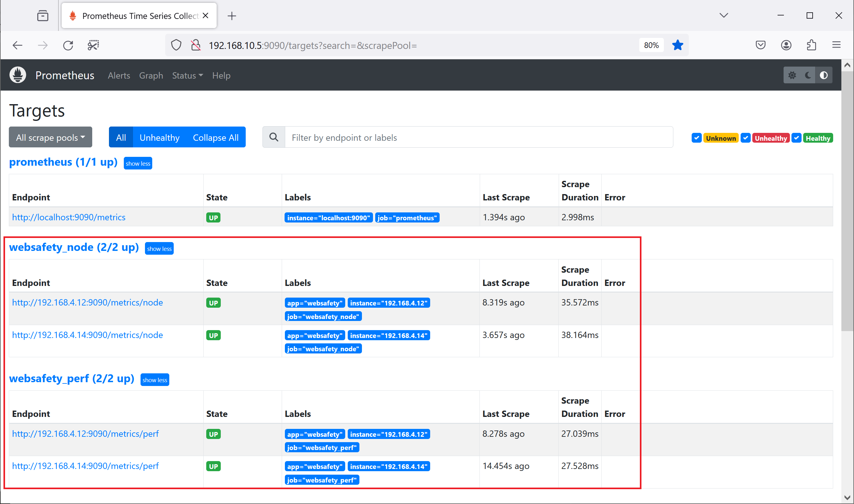Click the Prometheus brand title
This screenshot has width=854, height=504.
(64, 75)
